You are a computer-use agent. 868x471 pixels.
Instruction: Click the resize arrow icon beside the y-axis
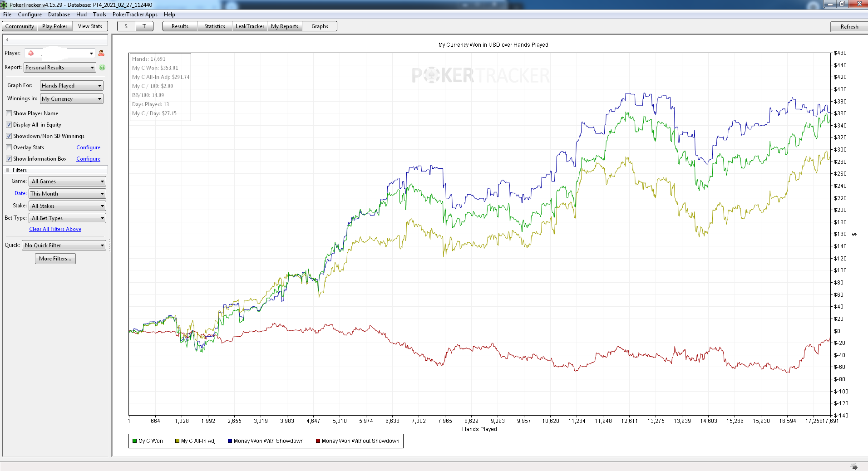tap(854, 234)
